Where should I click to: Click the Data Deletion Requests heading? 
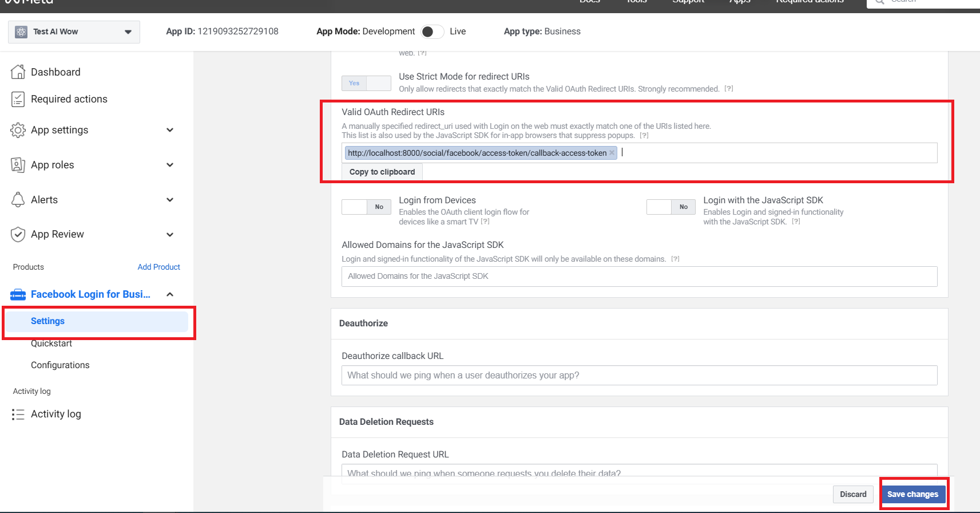(386, 422)
